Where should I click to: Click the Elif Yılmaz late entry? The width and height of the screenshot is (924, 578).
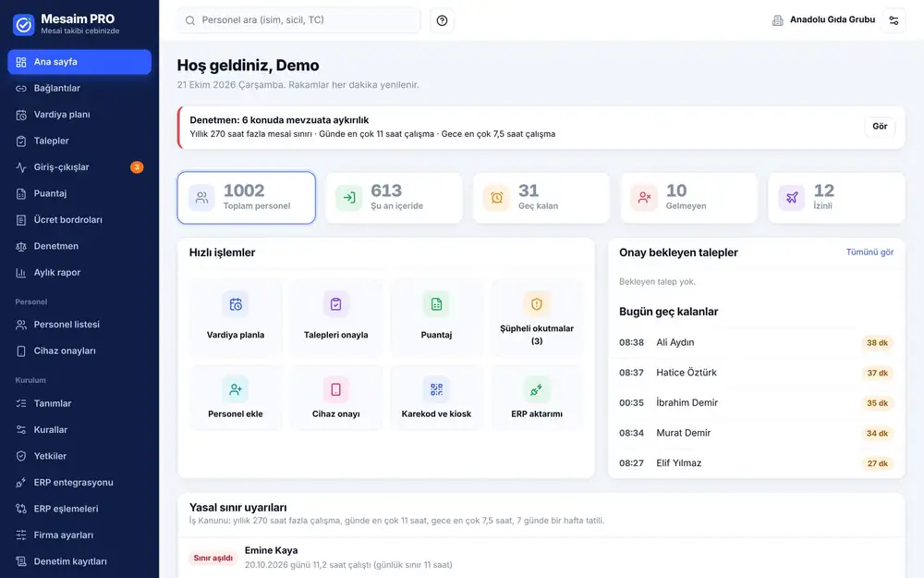[x=756, y=463]
